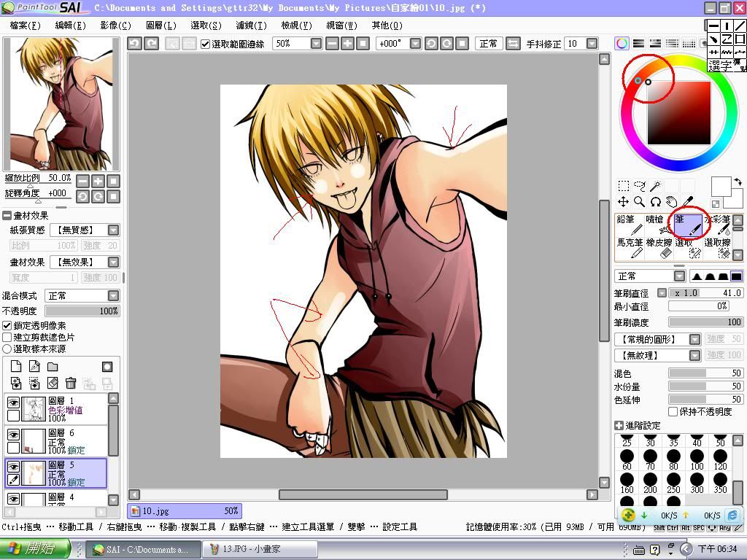The width and height of the screenshot is (747, 560).
Task: Open 混合模式 正常 dropdown
Action: [x=113, y=296]
